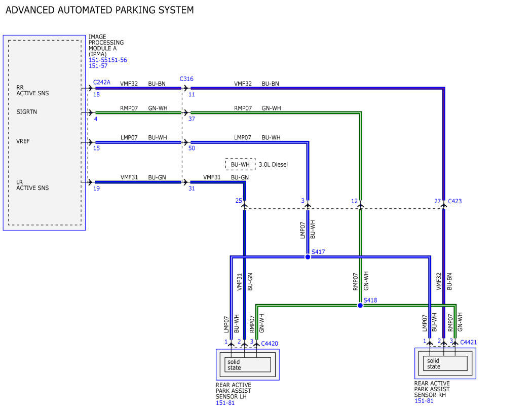Click the dashed BU-WH option box
This screenshot has height=411, width=532.
(240, 164)
